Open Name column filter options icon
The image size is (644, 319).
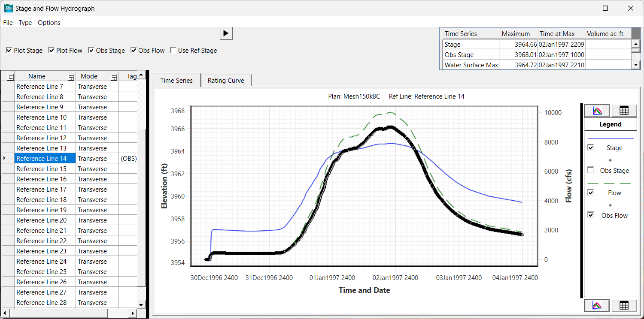coord(71,77)
